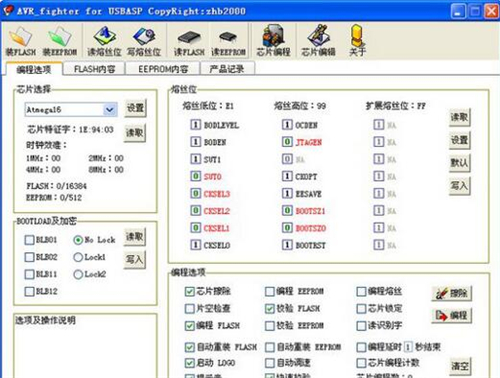Screen dimensions: 500x378
Task: Toggle the OCDEN fuse bit
Action: click(287, 125)
